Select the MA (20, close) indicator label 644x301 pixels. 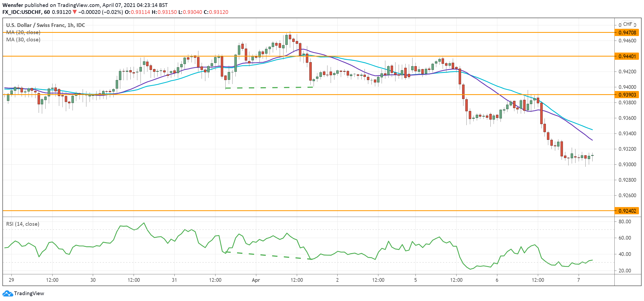pyautogui.click(x=23, y=32)
